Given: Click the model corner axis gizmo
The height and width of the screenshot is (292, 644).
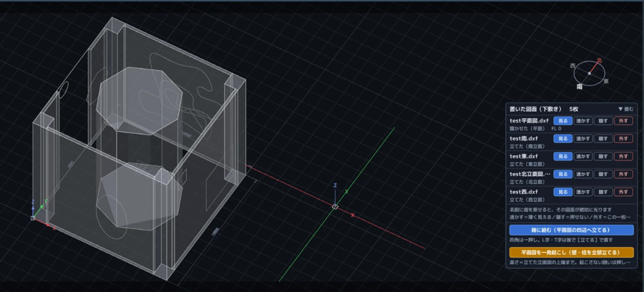Looking at the screenshot, I should click(x=33, y=218).
